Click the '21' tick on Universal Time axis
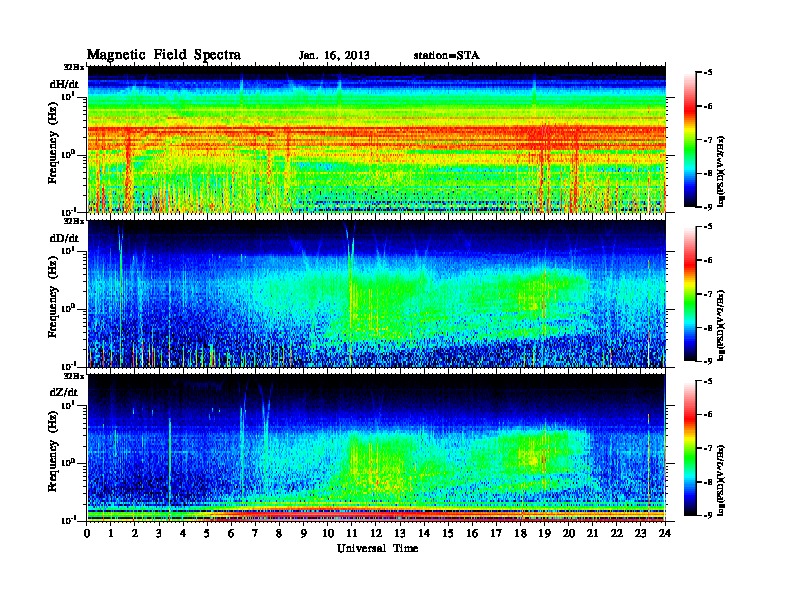Viewport: 792px width, 612px height. (x=592, y=533)
